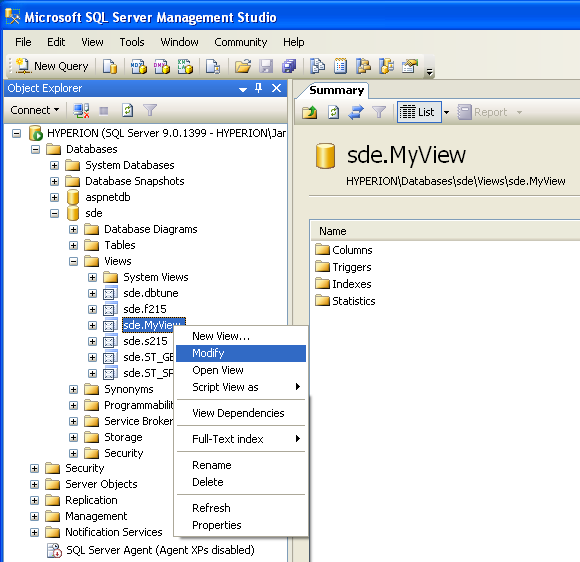Click the Save disk icon
The height and width of the screenshot is (562, 580).
[266, 66]
